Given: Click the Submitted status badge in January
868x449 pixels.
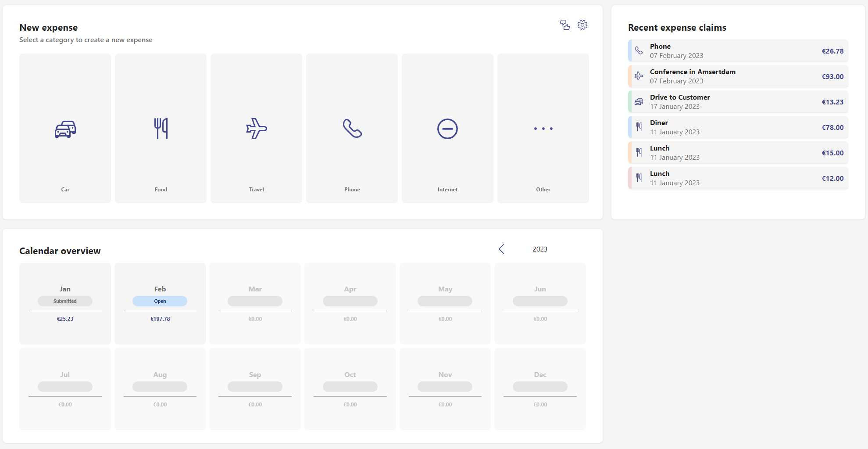Looking at the screenshot, I should point(65,301).
